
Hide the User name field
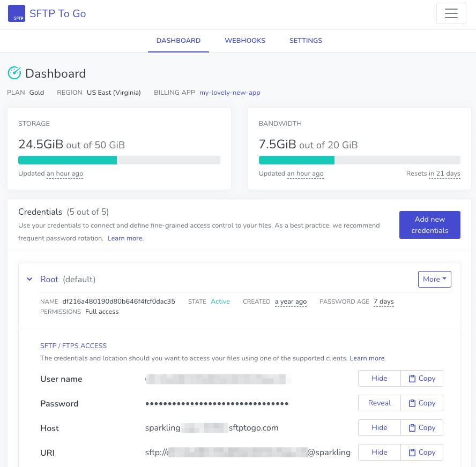tap(380, 379)
